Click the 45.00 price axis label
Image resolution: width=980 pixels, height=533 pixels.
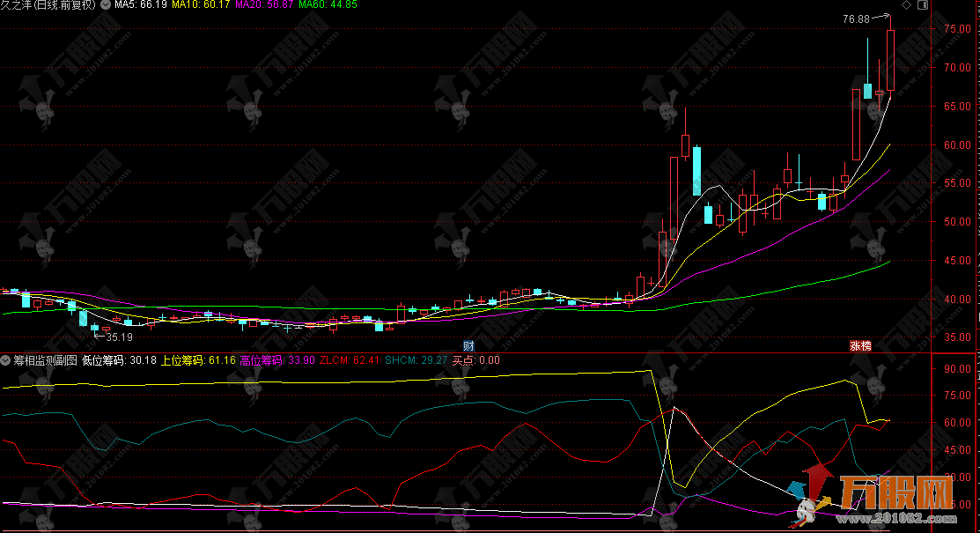(957, 261)
